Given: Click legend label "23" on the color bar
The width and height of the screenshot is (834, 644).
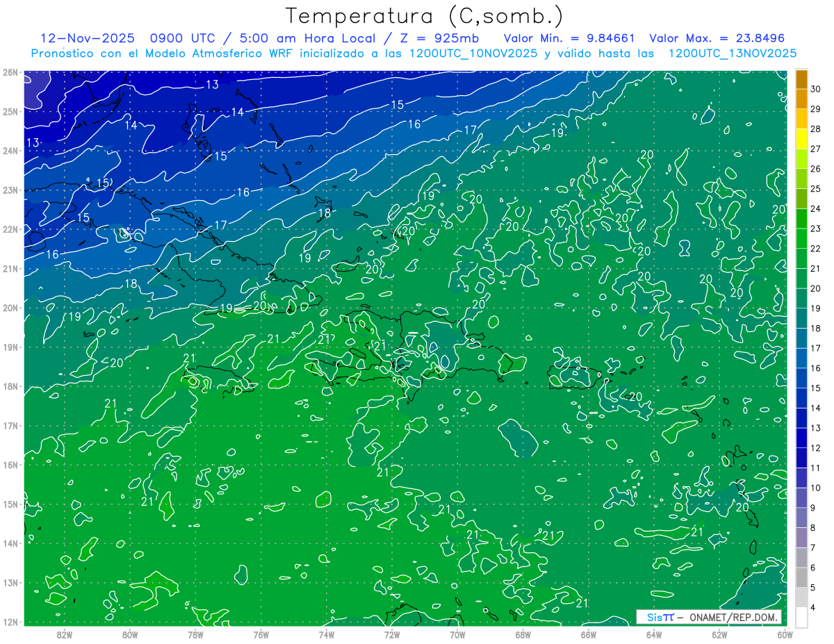Looking at the screenshot, I should (x=816, y=229).
